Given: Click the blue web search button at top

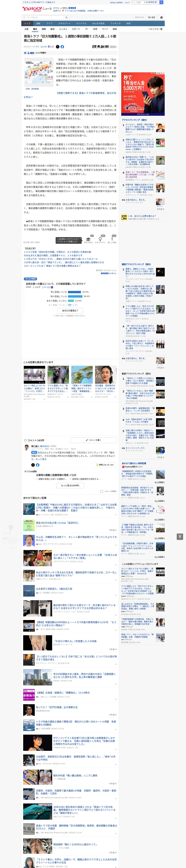Looking at the screenshot, I should click(161, 2).
